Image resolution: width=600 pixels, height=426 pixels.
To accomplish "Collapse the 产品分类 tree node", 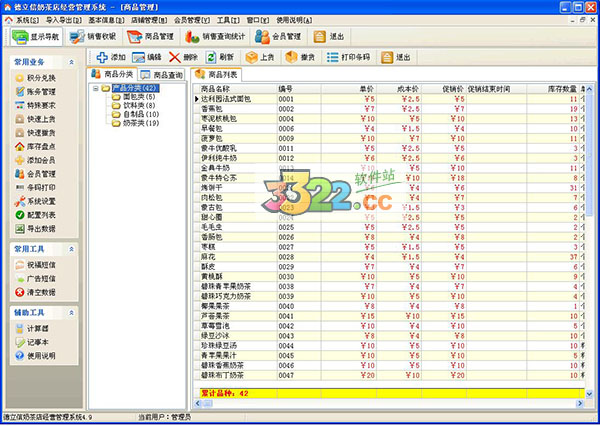I will pos(96,88).
